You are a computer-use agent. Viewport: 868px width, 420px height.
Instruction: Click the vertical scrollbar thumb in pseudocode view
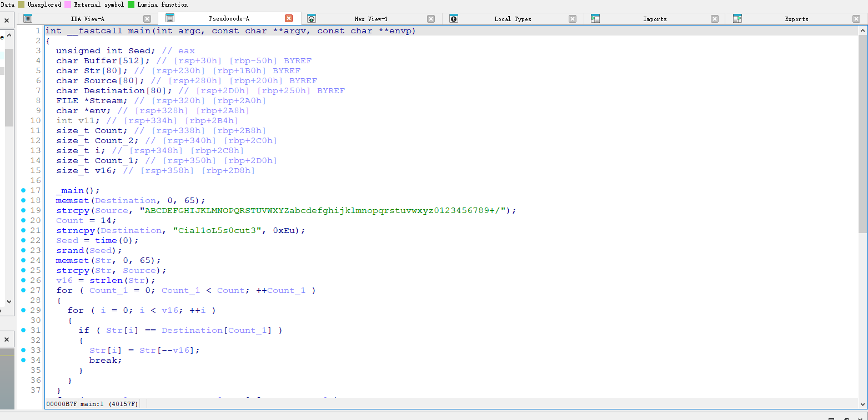(862, 133)
